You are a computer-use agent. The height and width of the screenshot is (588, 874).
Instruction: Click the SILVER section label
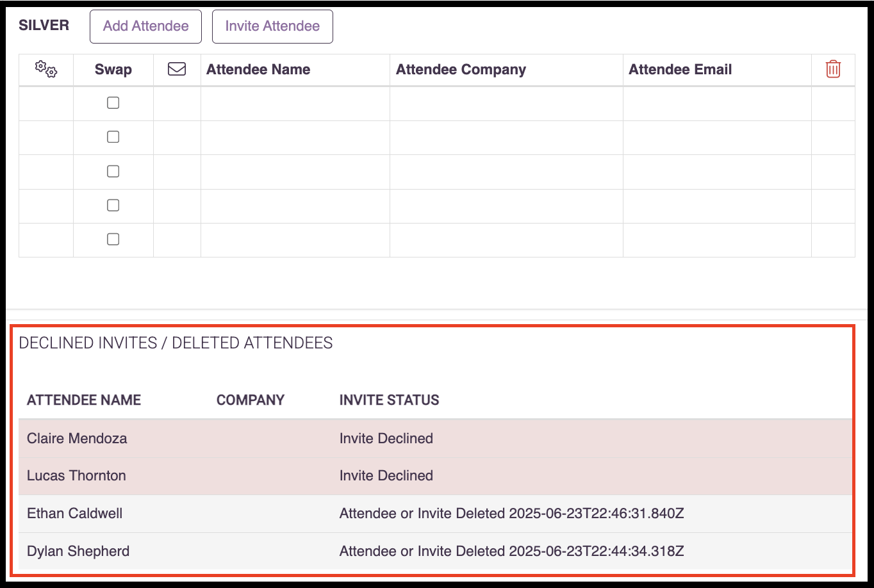pos(44,25)
